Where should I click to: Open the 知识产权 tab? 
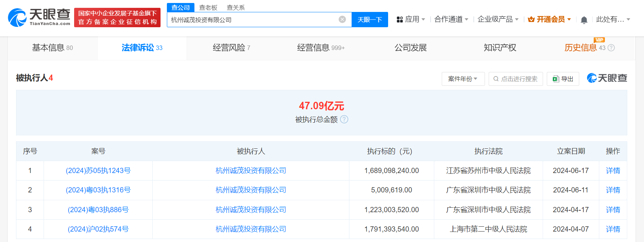pos(500,48)
